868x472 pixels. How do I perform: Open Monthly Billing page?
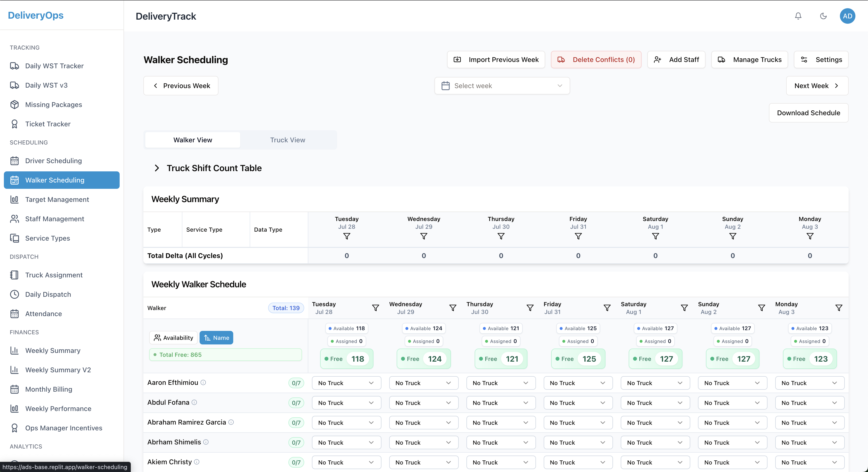[x=62, y=389]
